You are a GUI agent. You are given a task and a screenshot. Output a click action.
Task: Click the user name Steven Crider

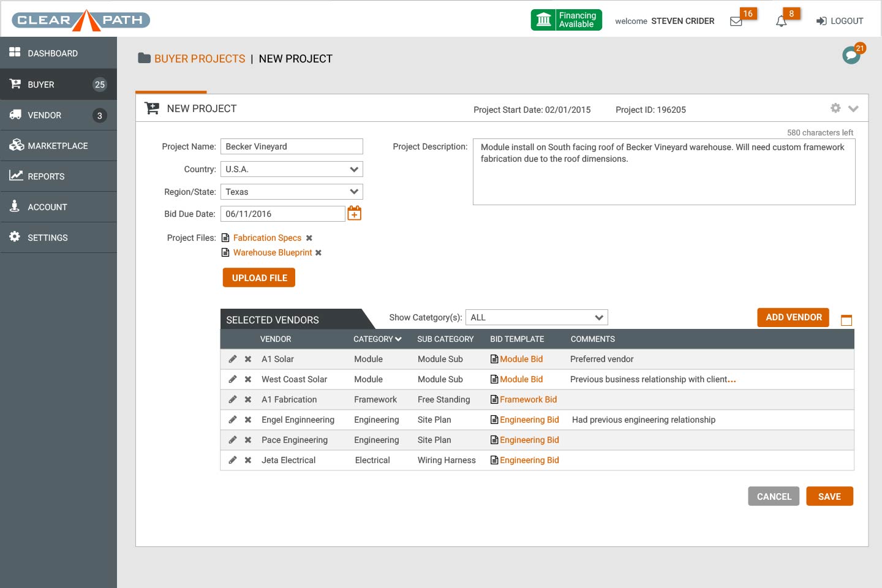pos(682,21)
